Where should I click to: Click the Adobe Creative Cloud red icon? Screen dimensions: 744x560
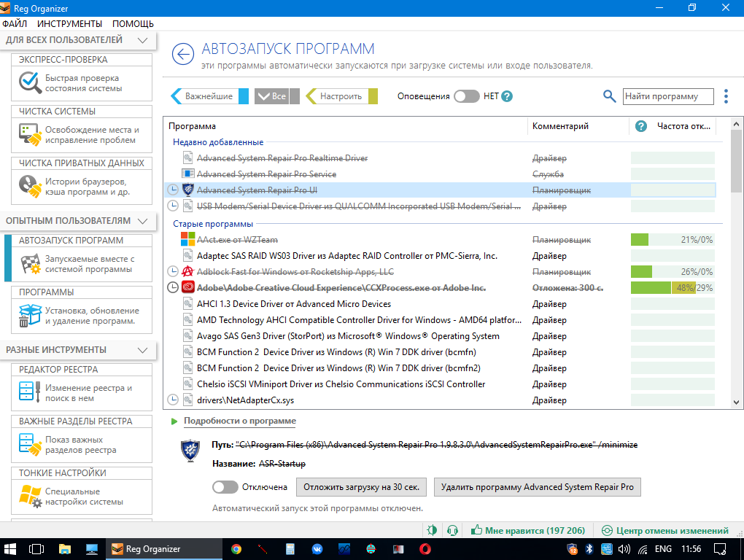(x=188, y=287)
